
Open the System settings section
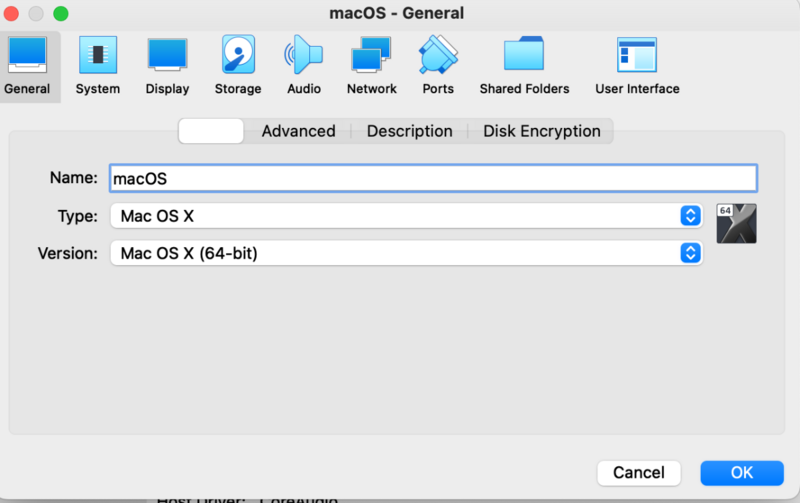(x=98, y=66)
